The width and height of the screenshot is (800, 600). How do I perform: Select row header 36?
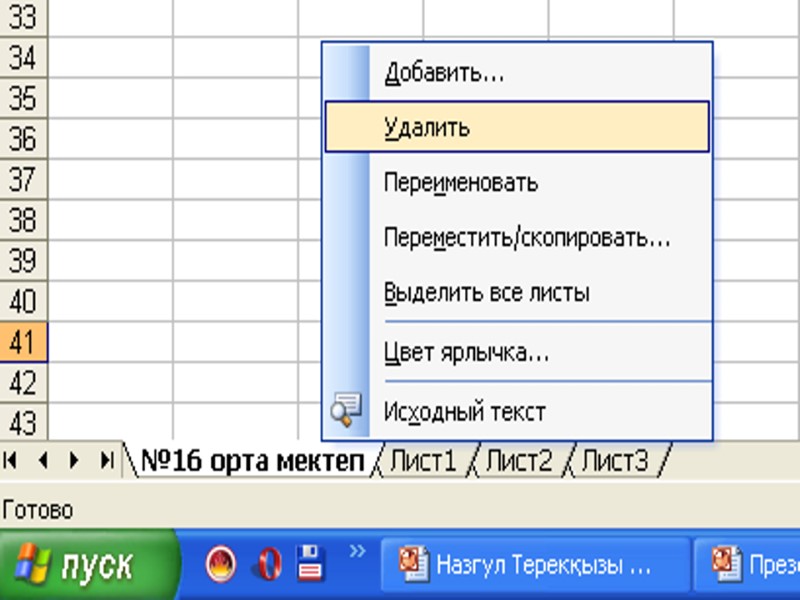tap(23, 139)
